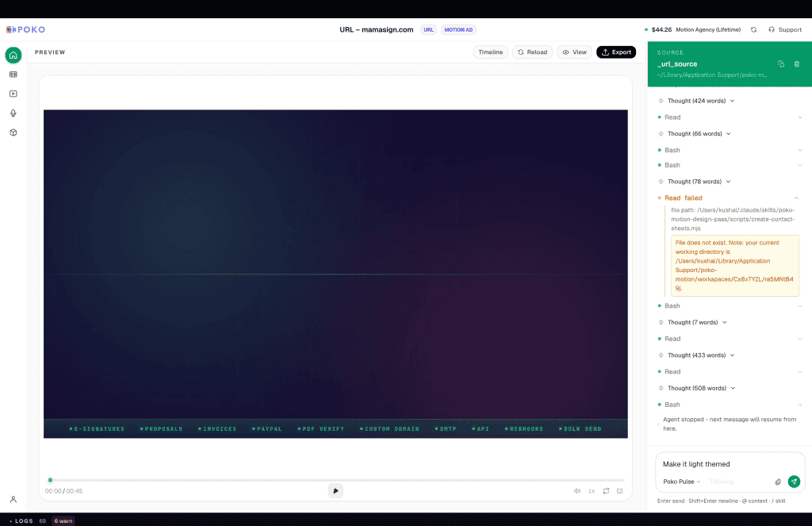Open the LOGS panel

[x=21, y=520]
